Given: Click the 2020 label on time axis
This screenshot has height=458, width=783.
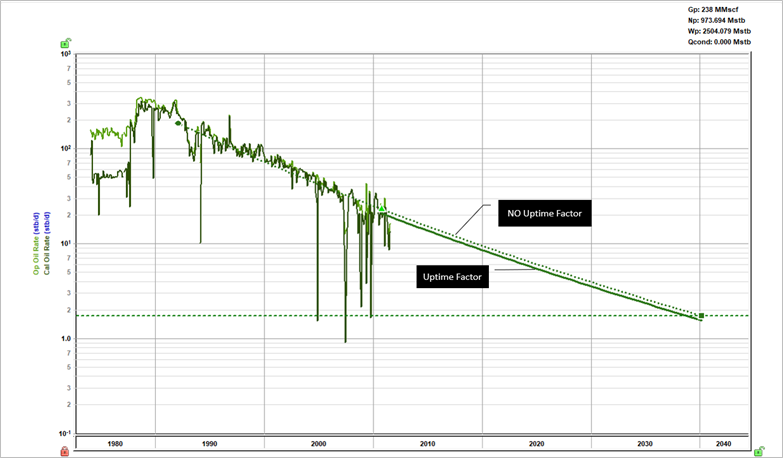Looking at the screenshot, I should pyautogui.click(x=537, y=444).
